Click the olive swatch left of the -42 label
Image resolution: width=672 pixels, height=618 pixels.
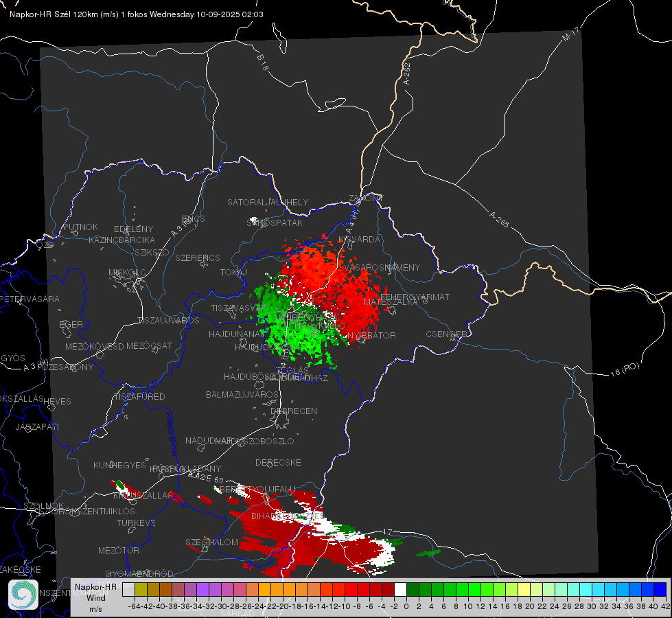pyautogui.click(x=141, y=589)
